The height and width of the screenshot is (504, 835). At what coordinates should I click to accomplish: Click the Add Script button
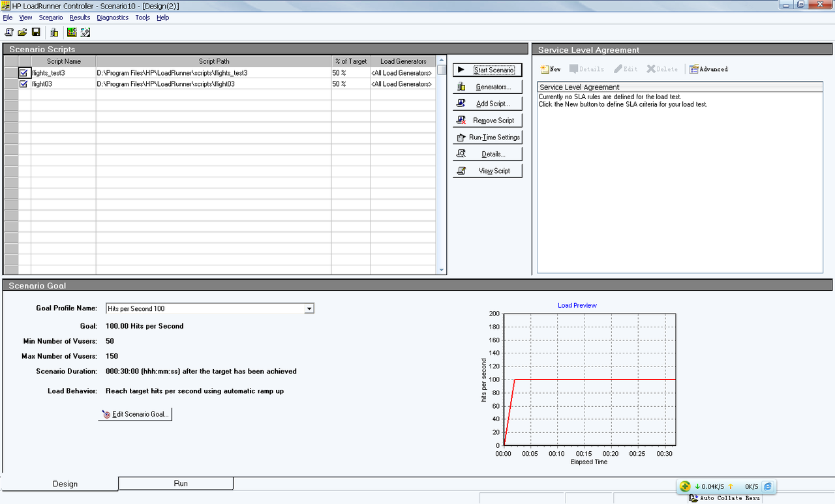pyautogui.click(x=487, y=104)
